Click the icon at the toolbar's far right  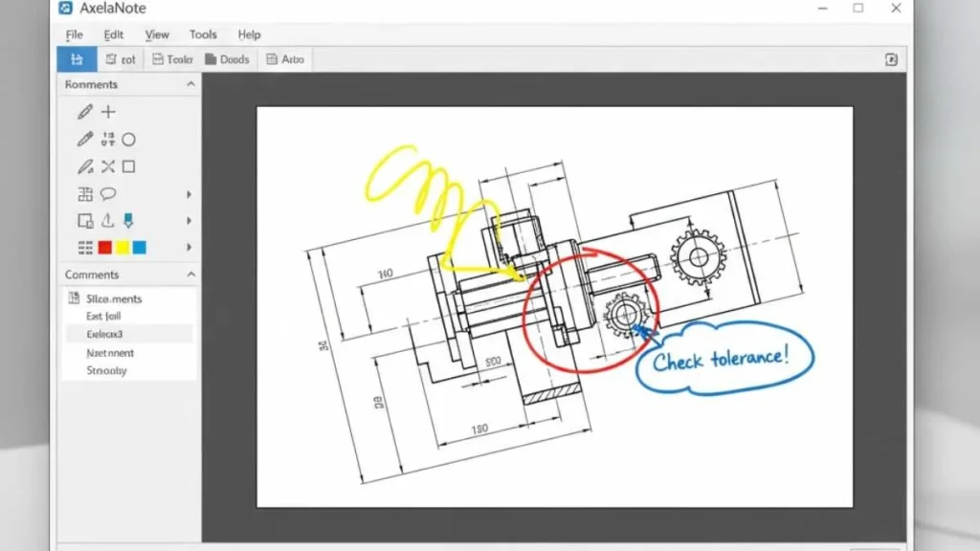(x=892, y=59)
